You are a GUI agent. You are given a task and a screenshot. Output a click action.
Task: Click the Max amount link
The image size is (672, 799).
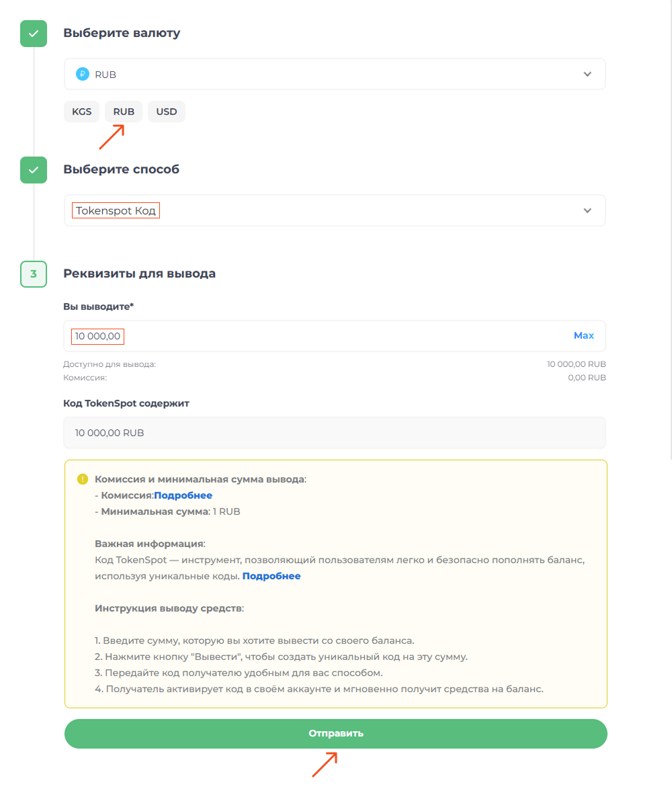coord(584,336)
